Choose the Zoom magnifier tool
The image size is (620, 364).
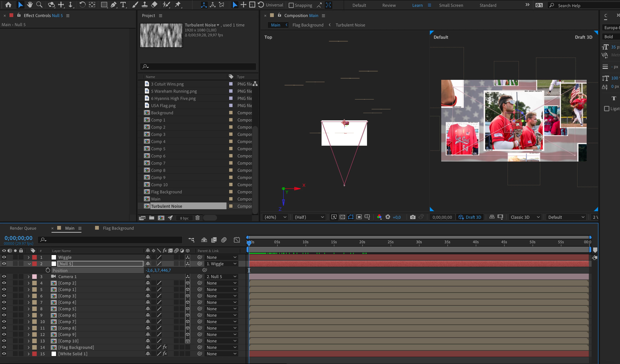point(39,5)
